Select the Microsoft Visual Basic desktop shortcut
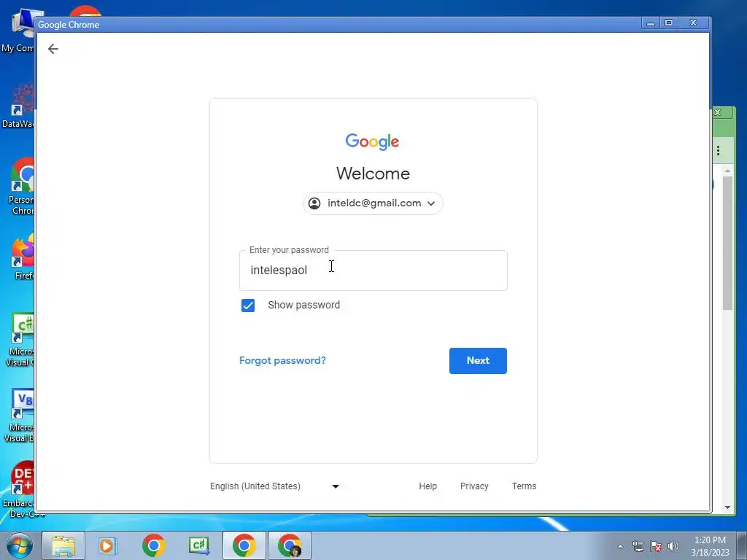This screenshot has height=560, width=747. tap(19, 416)
